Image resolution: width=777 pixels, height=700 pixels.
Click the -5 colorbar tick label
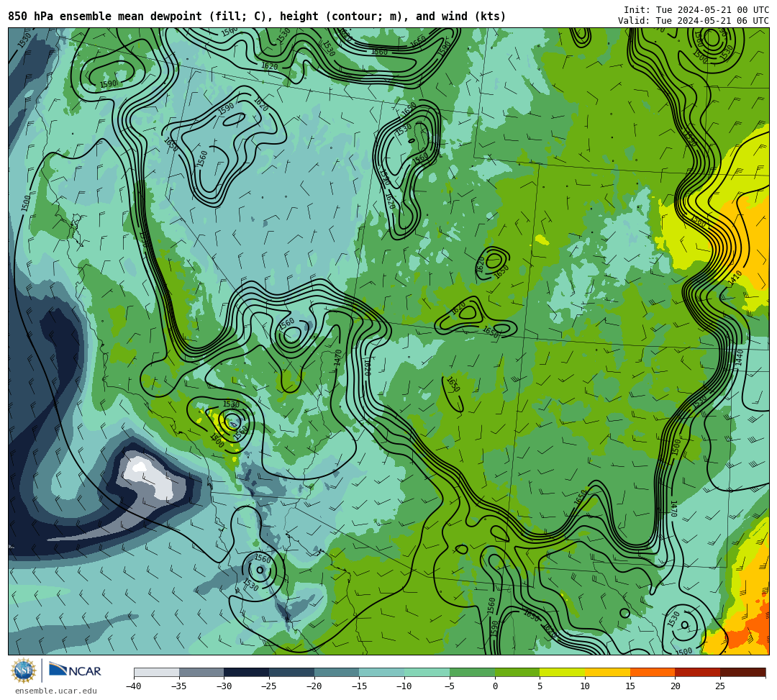click(450, 686)
